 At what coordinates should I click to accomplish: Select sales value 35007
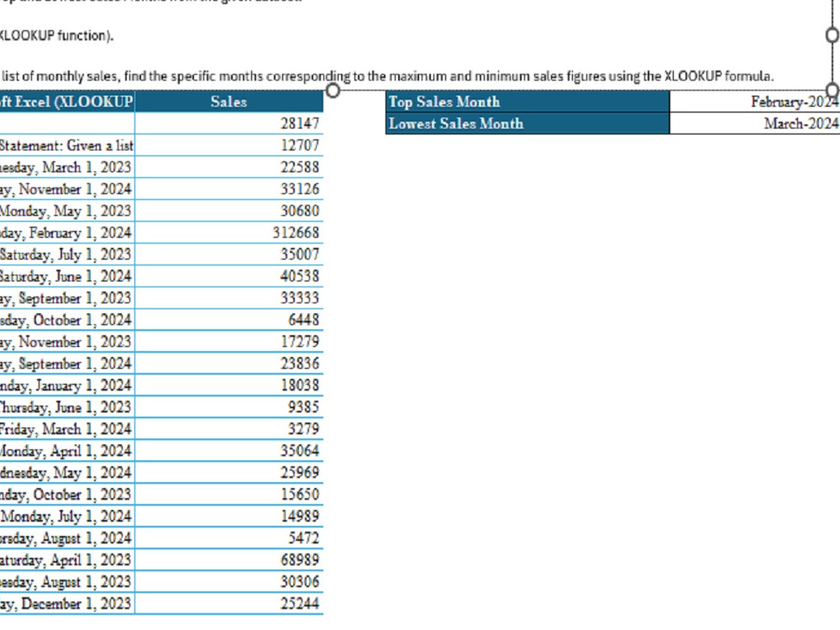pos(228,255)
